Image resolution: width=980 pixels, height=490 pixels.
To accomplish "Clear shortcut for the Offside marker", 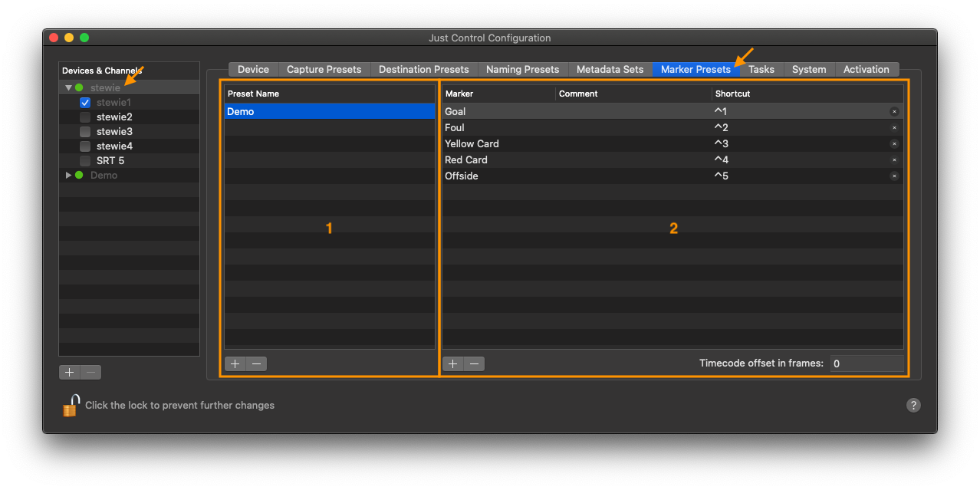I will click(x=894, y=176).
